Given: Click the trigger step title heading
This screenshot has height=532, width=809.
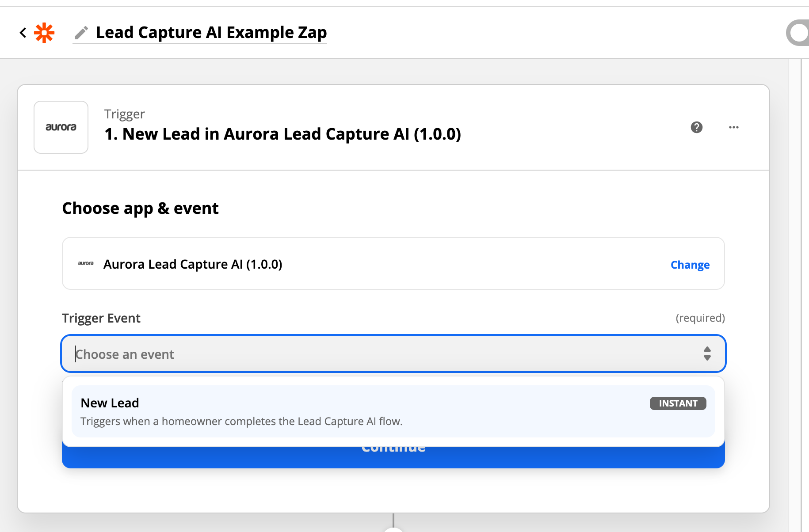Looking at the screenshot, I should tap(282, 134).
